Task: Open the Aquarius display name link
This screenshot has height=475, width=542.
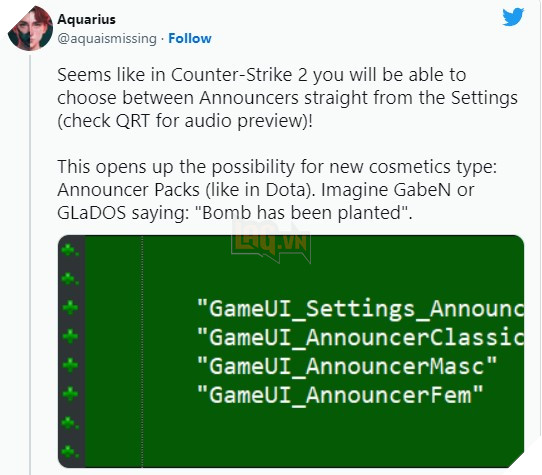Action: (x=86, y=19)
